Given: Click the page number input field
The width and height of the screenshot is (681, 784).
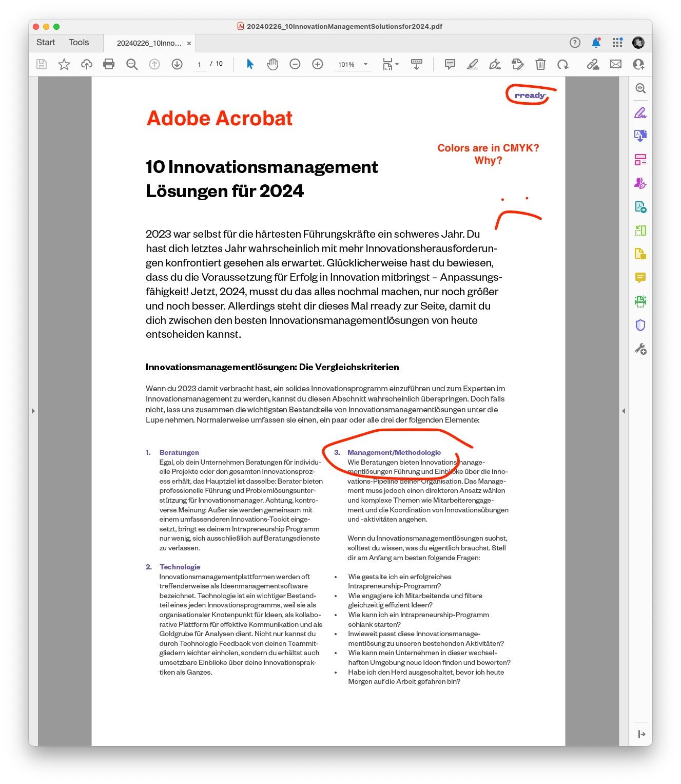Looking at the screenshot, I should pos(199,64).
